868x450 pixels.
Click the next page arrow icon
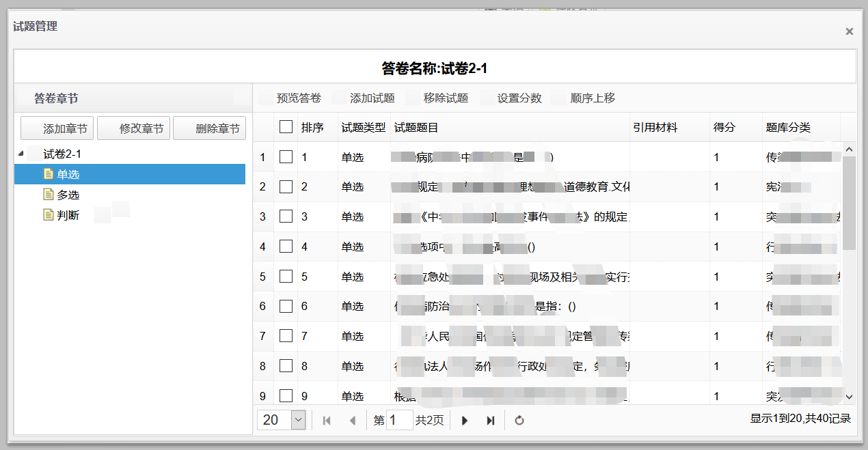pos(465,420)
